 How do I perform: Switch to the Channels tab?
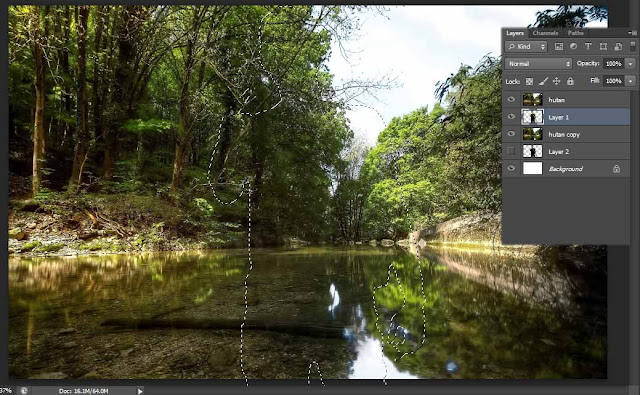tap(545, 33)
